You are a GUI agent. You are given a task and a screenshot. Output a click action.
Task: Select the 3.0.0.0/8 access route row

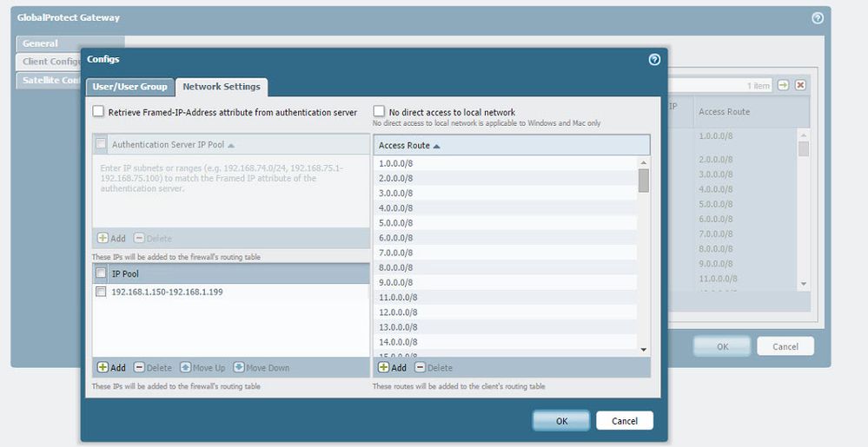[506, 194]
